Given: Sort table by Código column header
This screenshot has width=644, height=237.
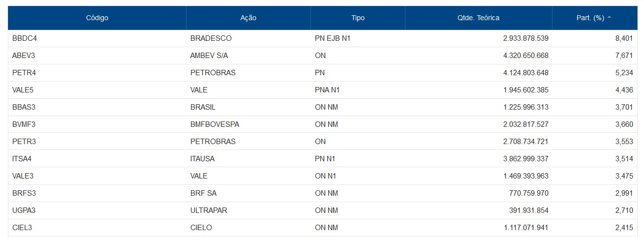Looking at the screenshot, I should (x=97, y=18).
